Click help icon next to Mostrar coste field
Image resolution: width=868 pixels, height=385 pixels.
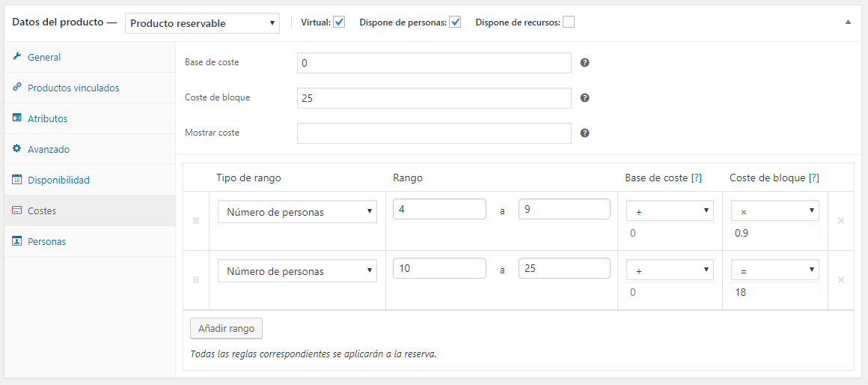pyautogui.click(x=584, y=133)
